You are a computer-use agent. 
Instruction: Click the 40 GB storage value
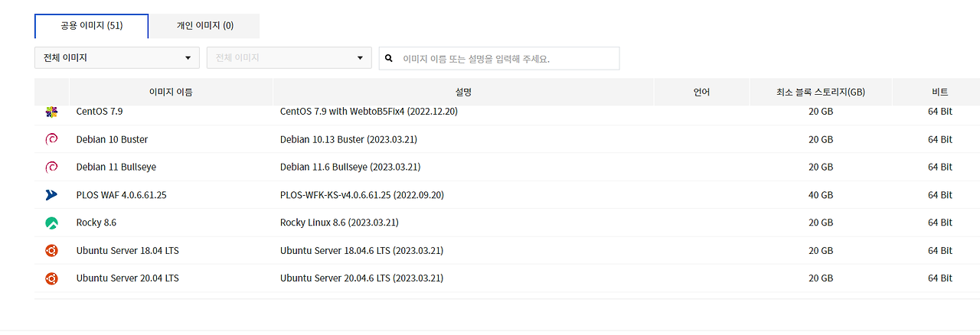coord(821,195)
